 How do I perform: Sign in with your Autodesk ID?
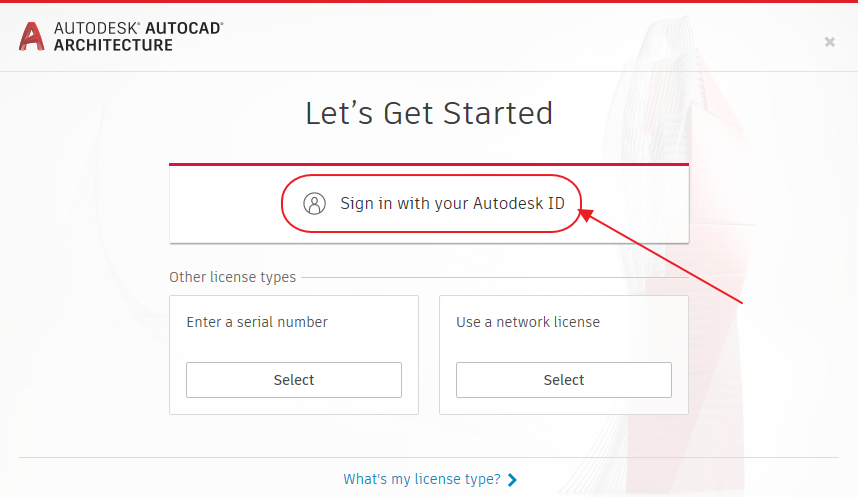(x=452, y=204)
